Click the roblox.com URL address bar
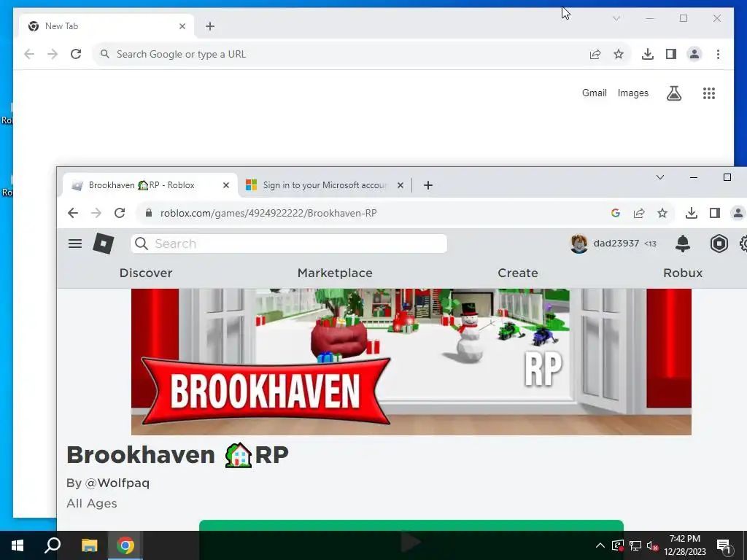This screenshot has height=560, width=747. (x=268, y=213)
